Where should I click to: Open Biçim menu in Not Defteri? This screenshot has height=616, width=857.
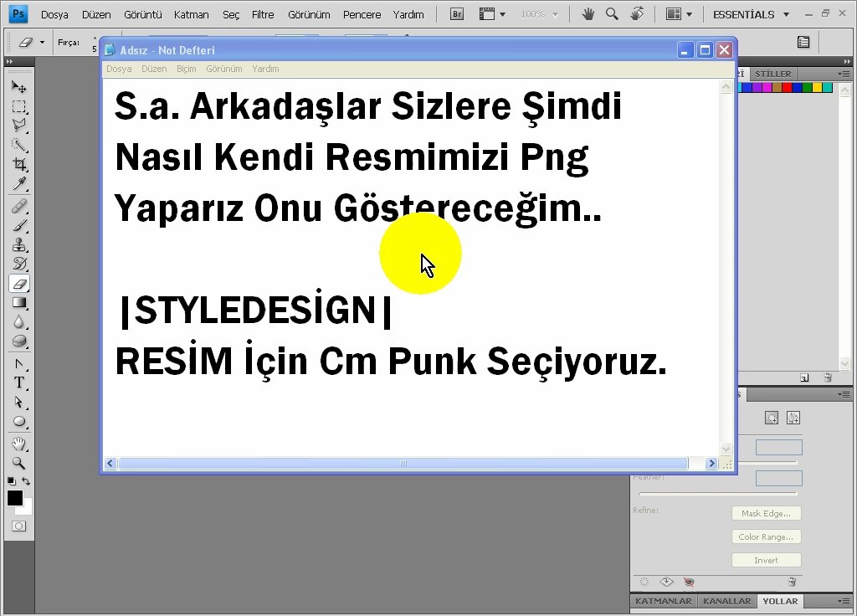[187, 69]
